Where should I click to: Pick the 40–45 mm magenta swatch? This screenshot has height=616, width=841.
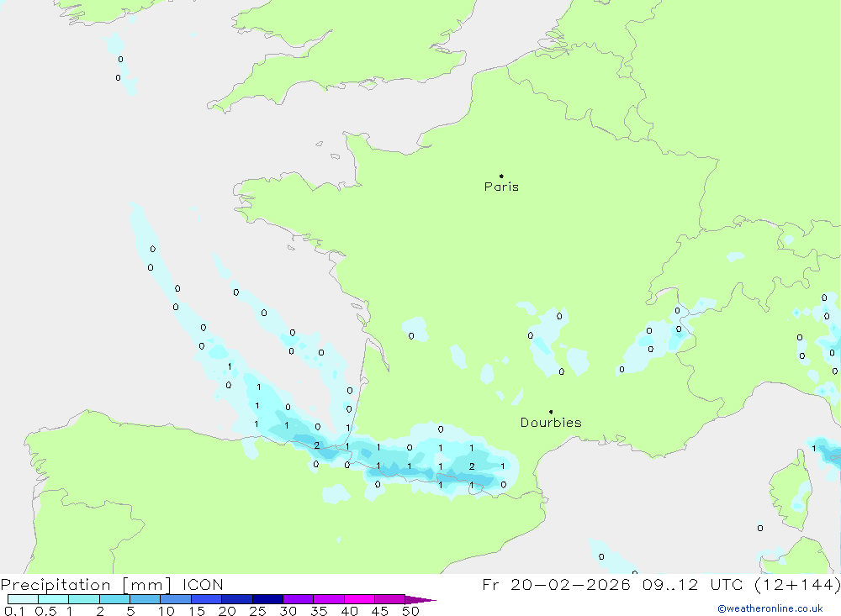(359, 599)
